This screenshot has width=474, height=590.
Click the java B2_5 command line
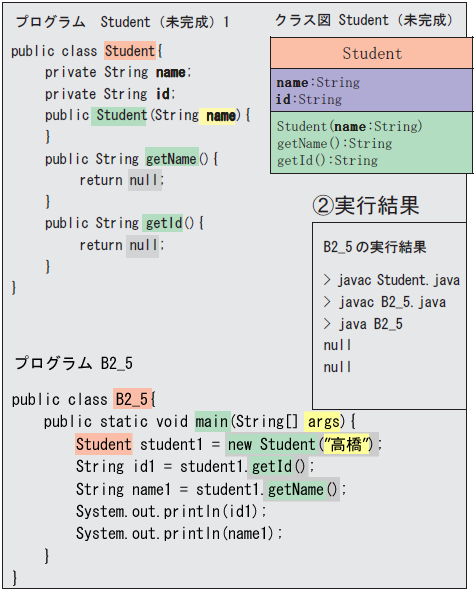pos(363,324)
